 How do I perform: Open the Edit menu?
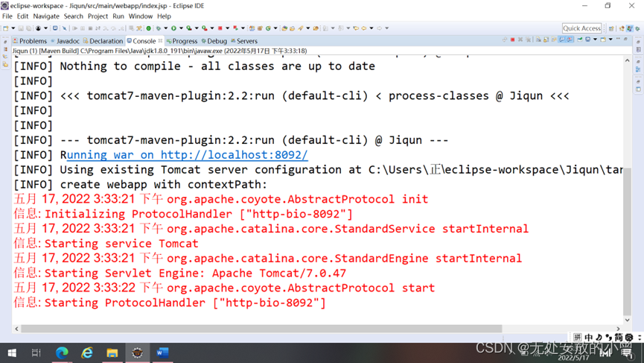point(22,16)
